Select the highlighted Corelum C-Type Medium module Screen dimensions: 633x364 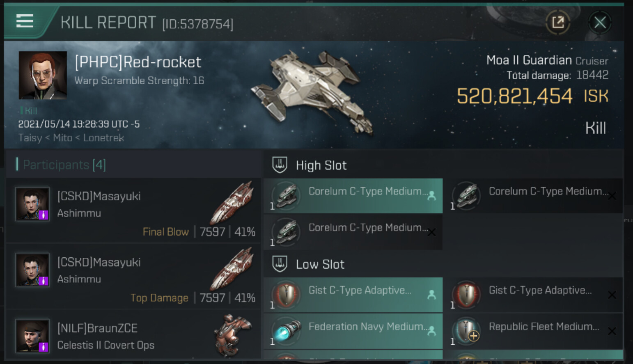pos(353,196)
